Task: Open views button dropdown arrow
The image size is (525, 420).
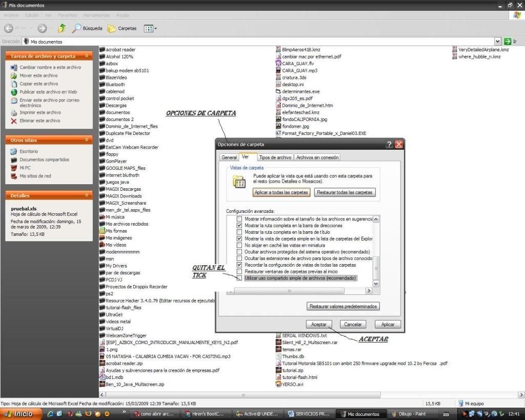Action: [155, 29]
